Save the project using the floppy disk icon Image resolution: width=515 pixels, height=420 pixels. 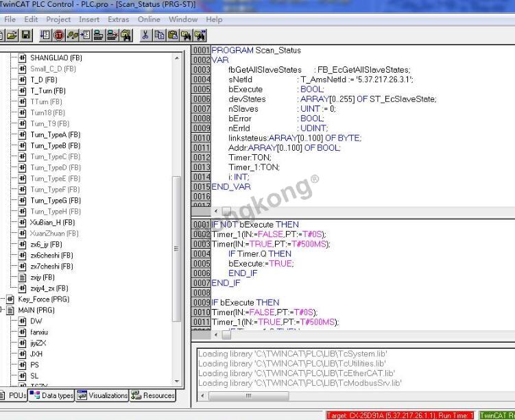click(26, 35)
